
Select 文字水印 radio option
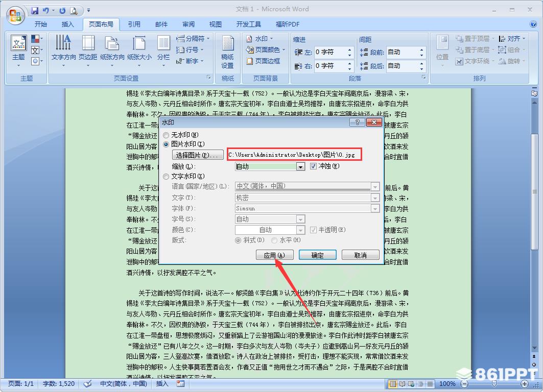tap(166, 177)
